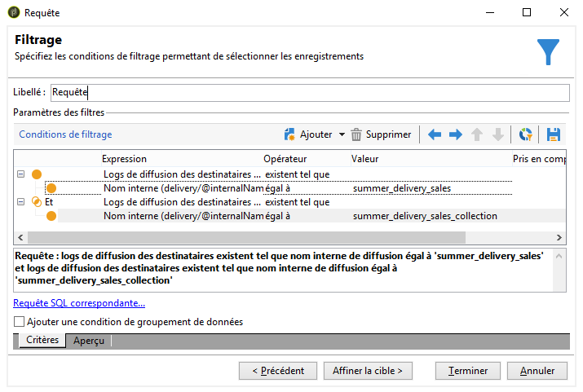
Task: Collapse the first delivery logs condition group
Action: click(21, 174)
